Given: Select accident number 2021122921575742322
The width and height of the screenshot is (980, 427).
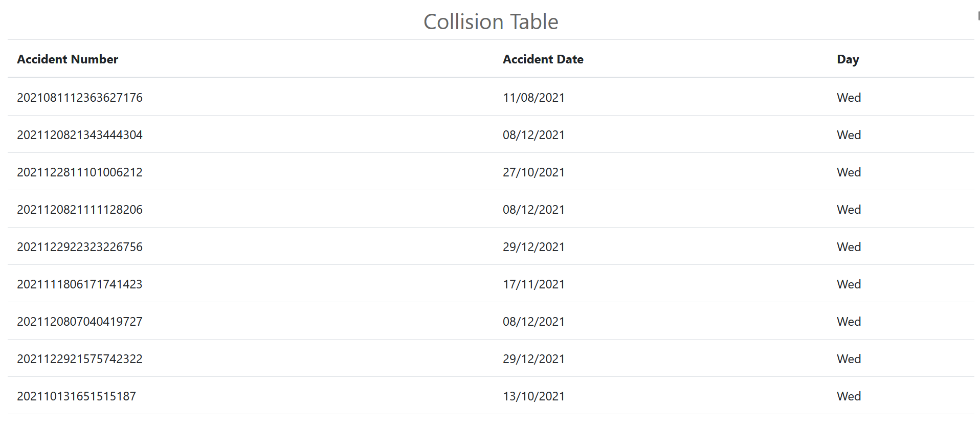Looking at the screenshot, I should point(80,359).
